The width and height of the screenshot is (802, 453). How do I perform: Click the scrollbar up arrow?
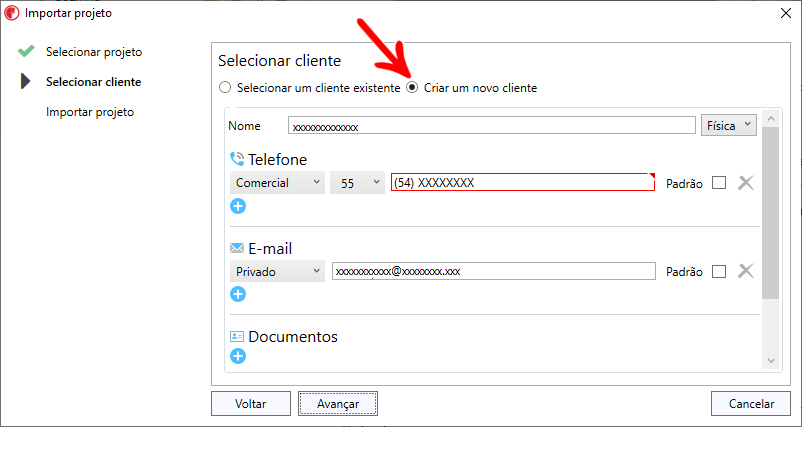(x=771, y=119)
